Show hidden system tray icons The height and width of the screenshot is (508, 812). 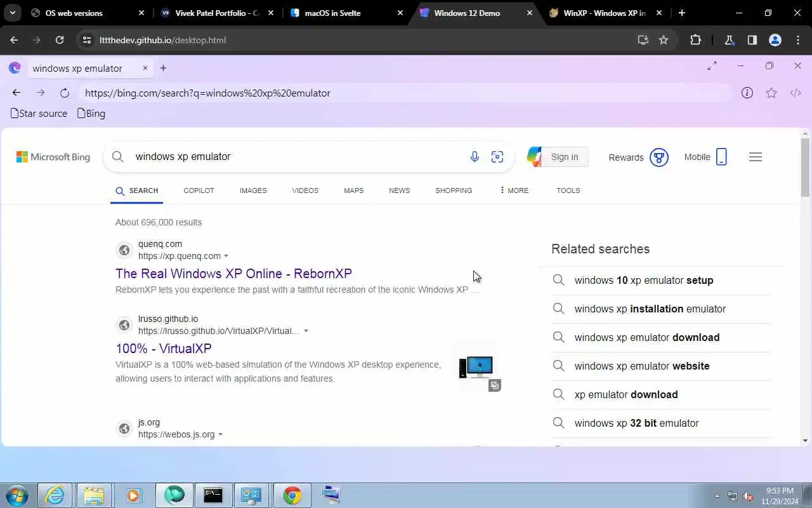tap(717, 496)
